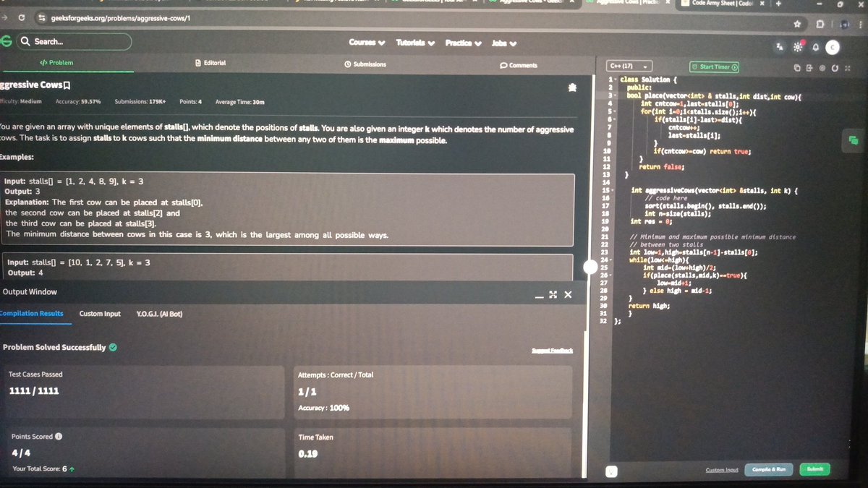Click 'Average Time: 30m' text
The image size is (868, 488).
pos(239,102)
